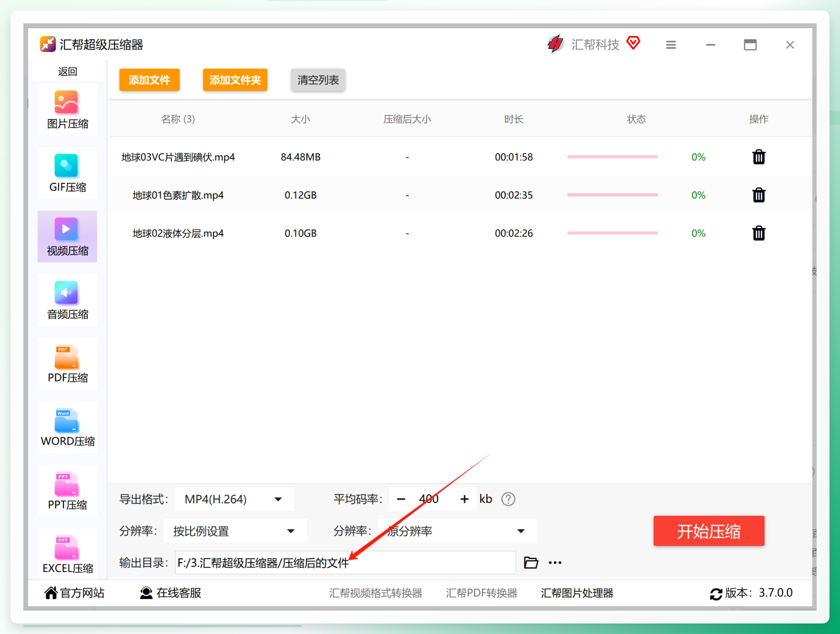Click the red VIP diamond icon
Viewport: 840px width, 634px height.
633,43
